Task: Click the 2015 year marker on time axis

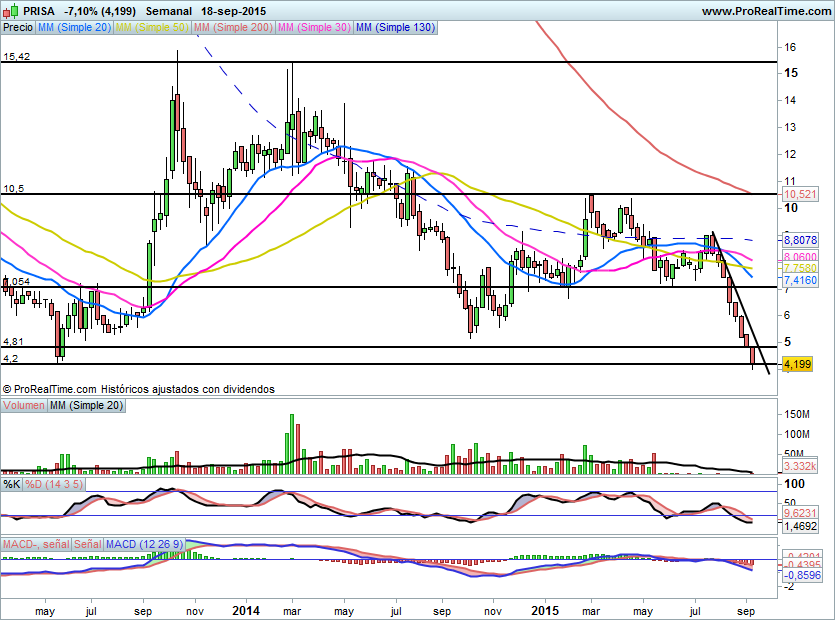Action: (545, 610)
